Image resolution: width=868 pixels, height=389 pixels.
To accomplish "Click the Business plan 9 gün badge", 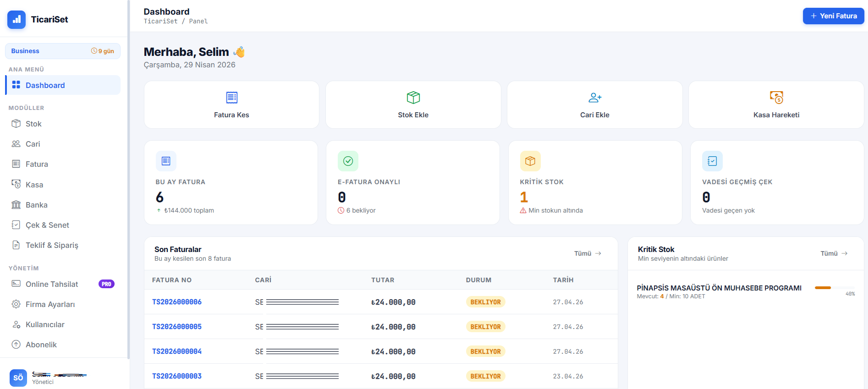I will point(103,51).
